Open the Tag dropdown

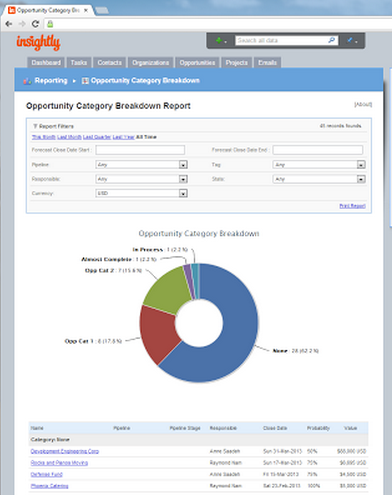(x=319, y=165)
